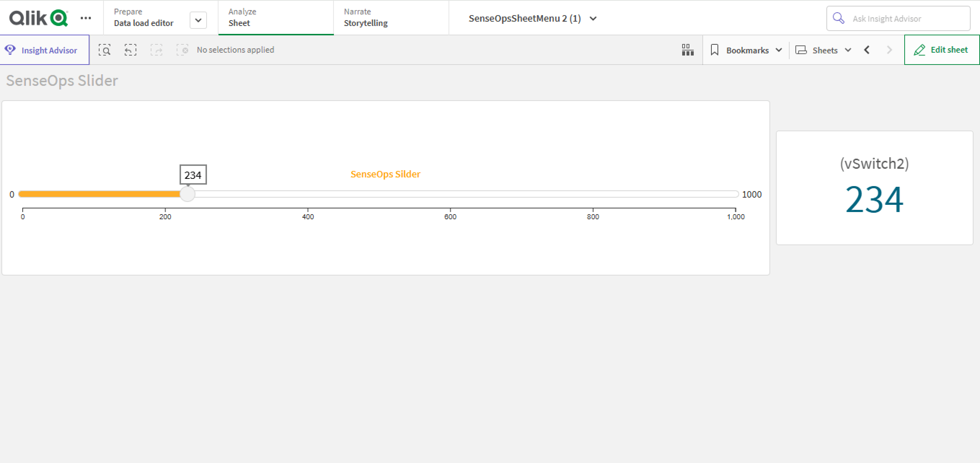Click the 200 axis tick label
Viewport: 980px width, 463px height.
(165, 217)
